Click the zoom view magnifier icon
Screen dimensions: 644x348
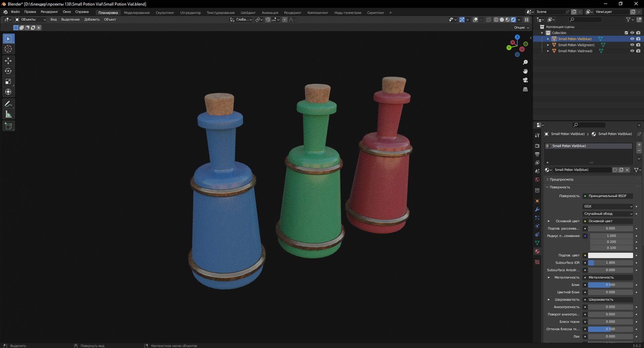click(525, 62)
